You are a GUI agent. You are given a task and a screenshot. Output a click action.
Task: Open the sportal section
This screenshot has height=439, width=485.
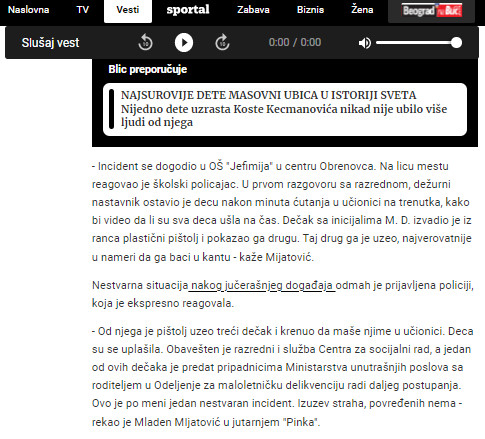tap(188, 10)
